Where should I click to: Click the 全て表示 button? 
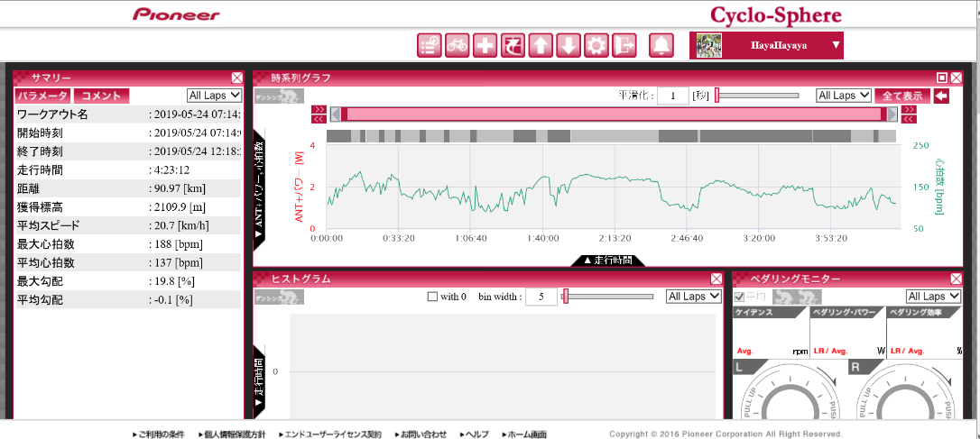[901, 96]
